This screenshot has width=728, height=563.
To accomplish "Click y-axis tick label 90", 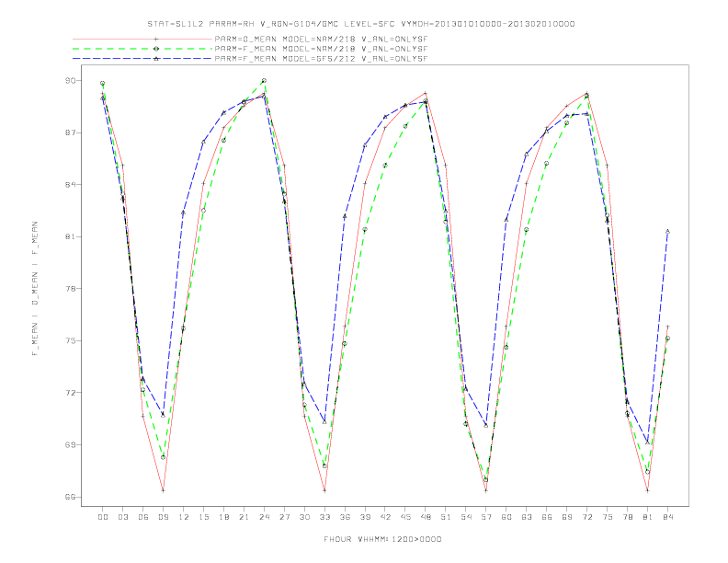I will 71,81.
